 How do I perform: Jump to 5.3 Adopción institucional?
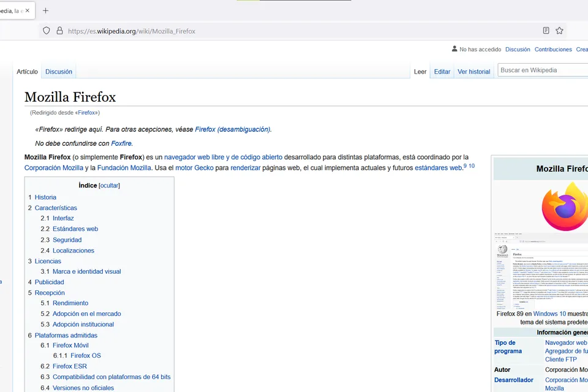pyautogui.click(x=83, y=325)
